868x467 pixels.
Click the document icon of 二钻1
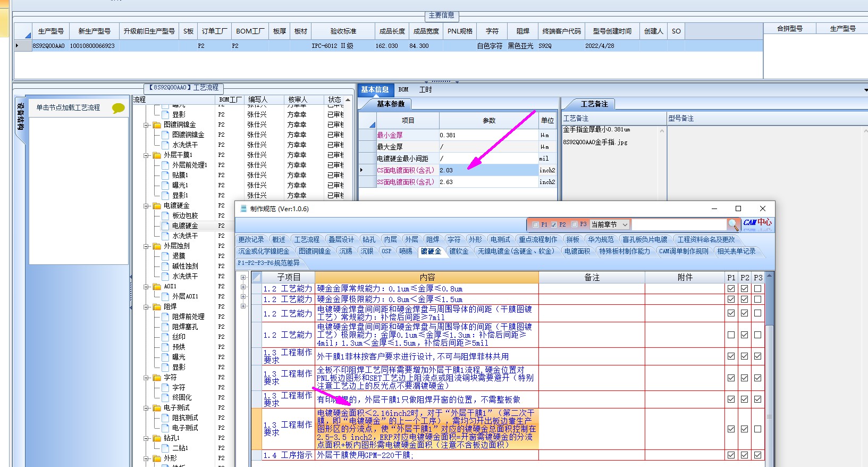pos(165,448)
